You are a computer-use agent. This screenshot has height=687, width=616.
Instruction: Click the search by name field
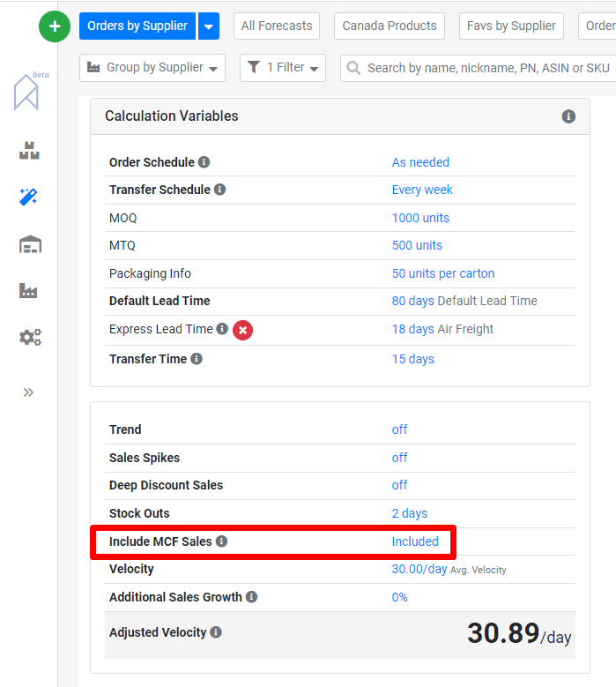(479, 68)
